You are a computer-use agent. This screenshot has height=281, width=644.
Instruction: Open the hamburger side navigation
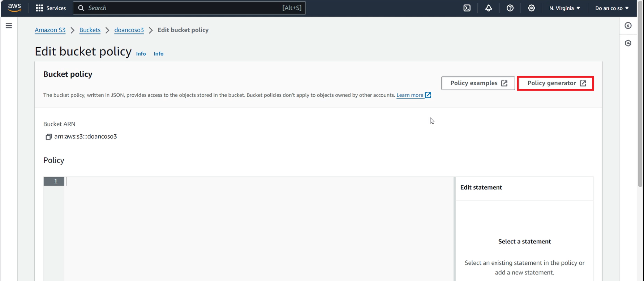click(x=9, y=26)
